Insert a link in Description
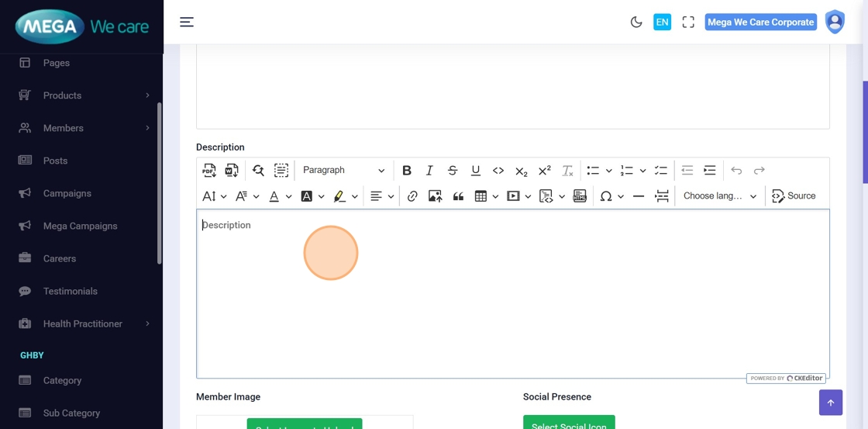This screenshot has width=868, height=429. click(x=412, y=196)
